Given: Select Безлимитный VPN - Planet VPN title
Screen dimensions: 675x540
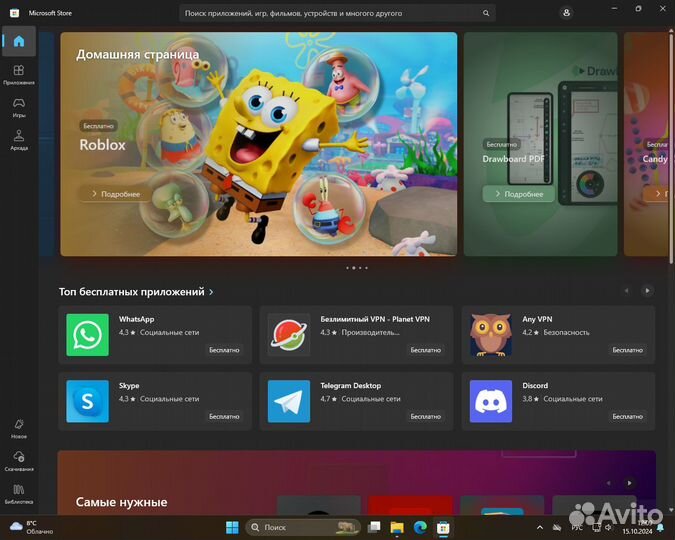Looking at the screenshot, I should [375, 319].
